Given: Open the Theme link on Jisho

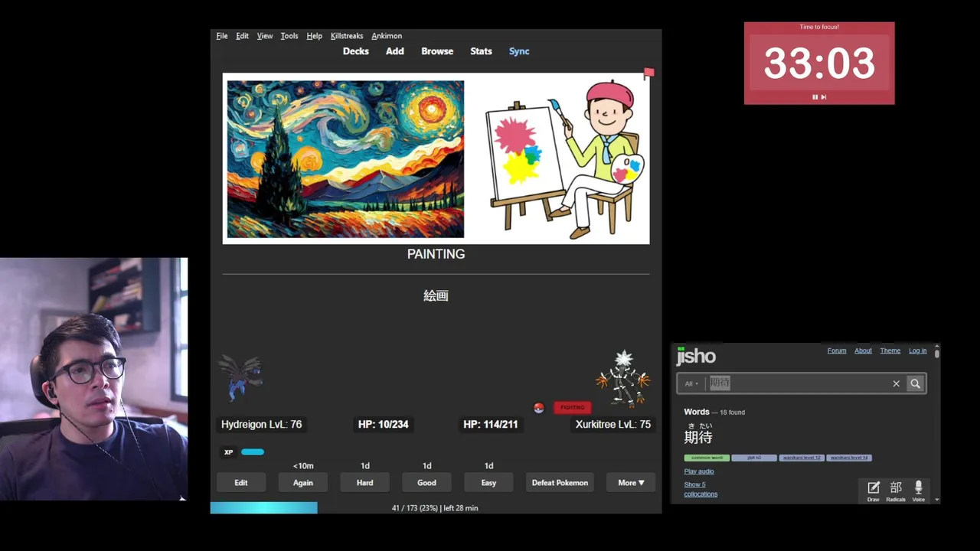Looking at the screenshot, I should coord(890,350).
